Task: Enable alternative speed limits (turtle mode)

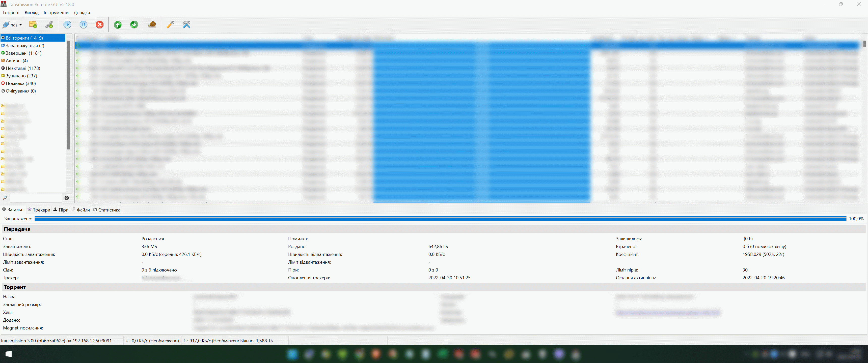Action: 152,25
